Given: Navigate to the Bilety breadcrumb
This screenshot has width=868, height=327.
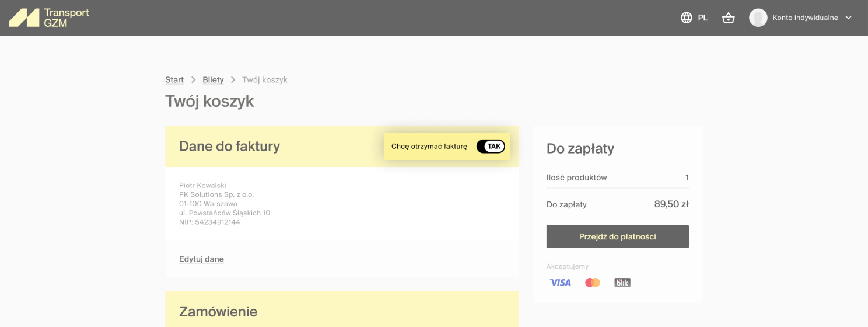Looking at the screenshot, I should [x=213, y=79].
